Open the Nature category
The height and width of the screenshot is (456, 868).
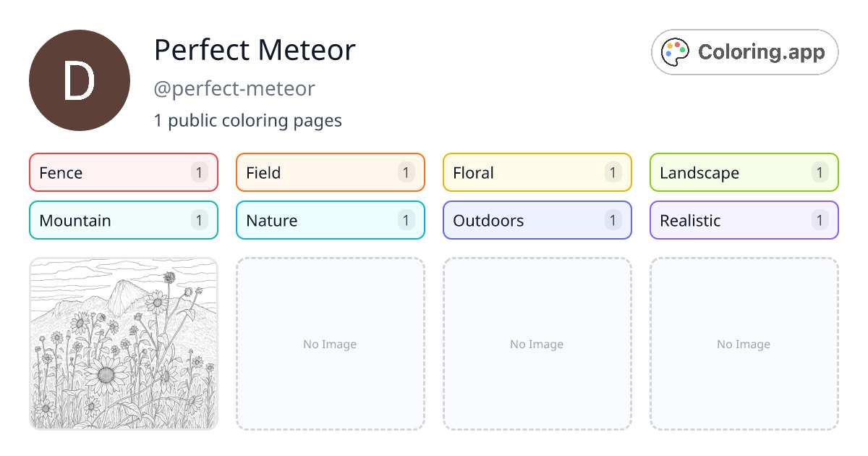tap(330, 220)
